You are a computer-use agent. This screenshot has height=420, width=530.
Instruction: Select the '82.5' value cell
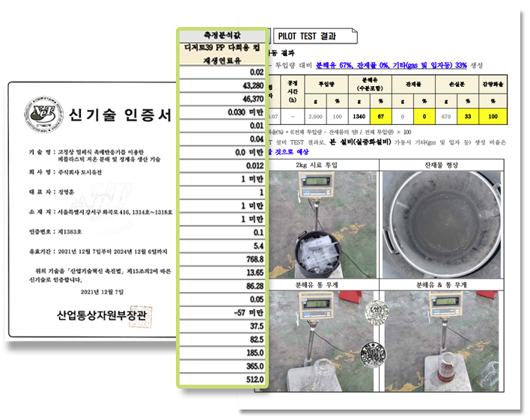pos(222,339)
